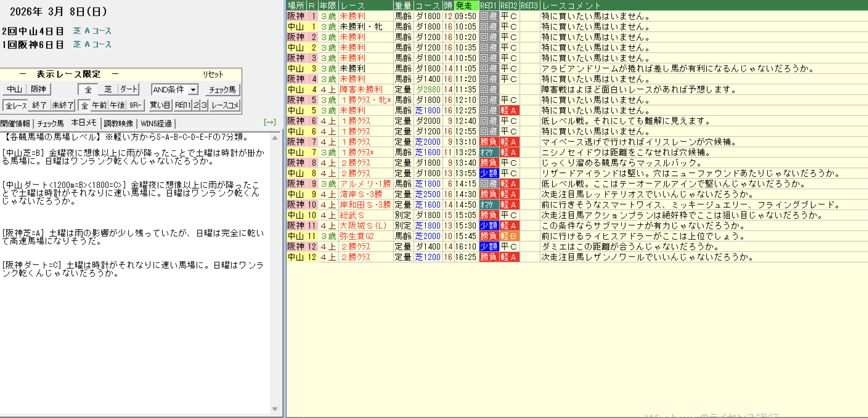868x418 pixels.
Task: Click memo scrollbar down arrow
Action: [x=275, y=409]
